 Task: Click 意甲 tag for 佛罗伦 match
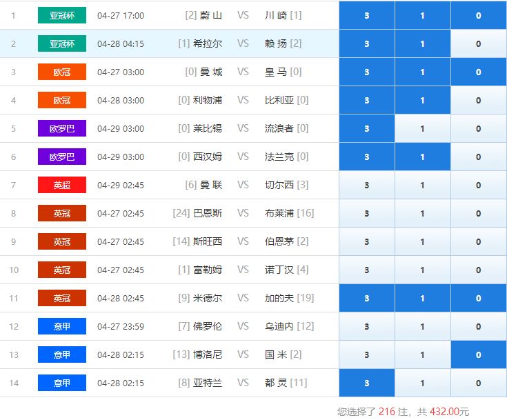click(x=62, y=327)
